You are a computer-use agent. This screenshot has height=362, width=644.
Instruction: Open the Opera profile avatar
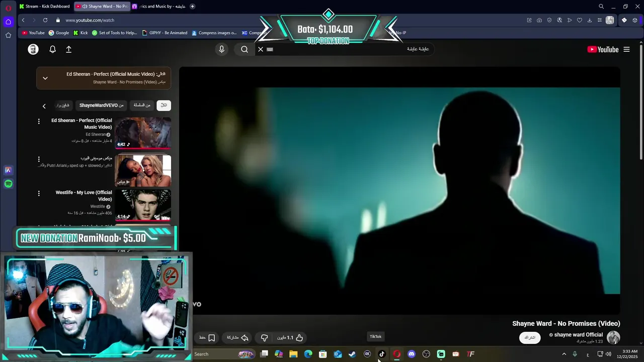pyautogui.click(x=610, y=20)
